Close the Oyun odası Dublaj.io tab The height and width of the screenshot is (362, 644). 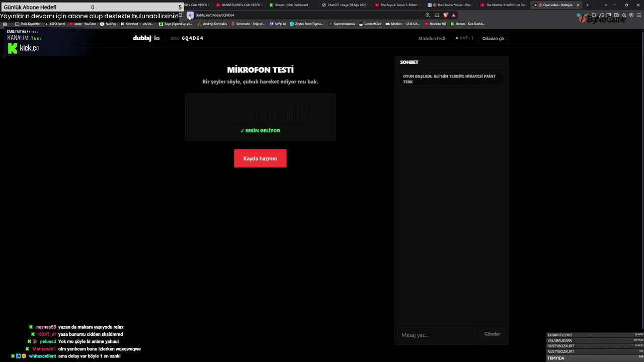[x=578, y=5]
